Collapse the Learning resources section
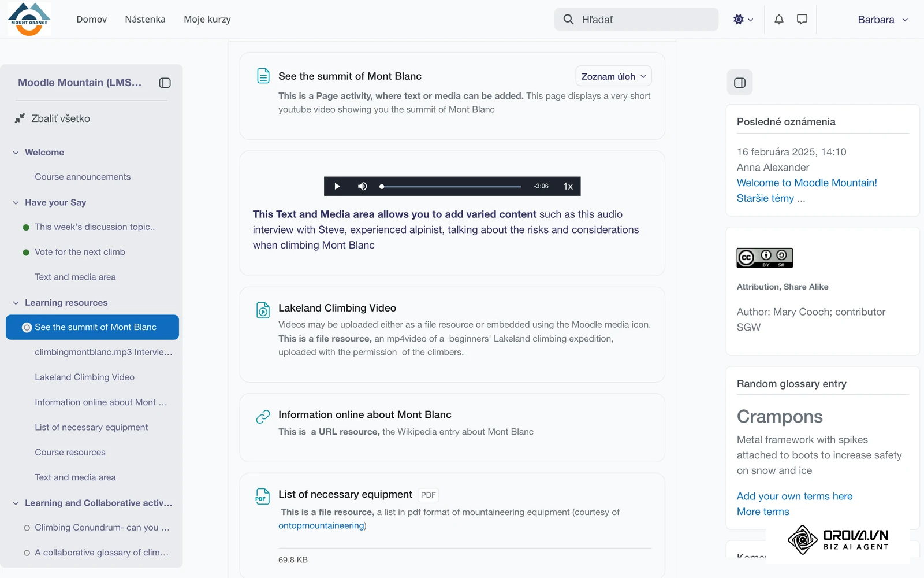This screenshot has height=578, width=924. point(16,303)
